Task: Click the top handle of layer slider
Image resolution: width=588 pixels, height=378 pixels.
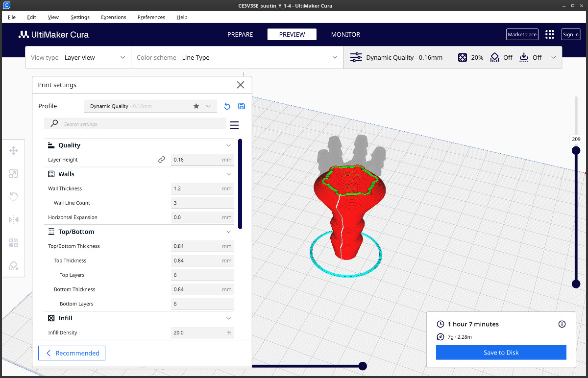Action: click(576, 150)
